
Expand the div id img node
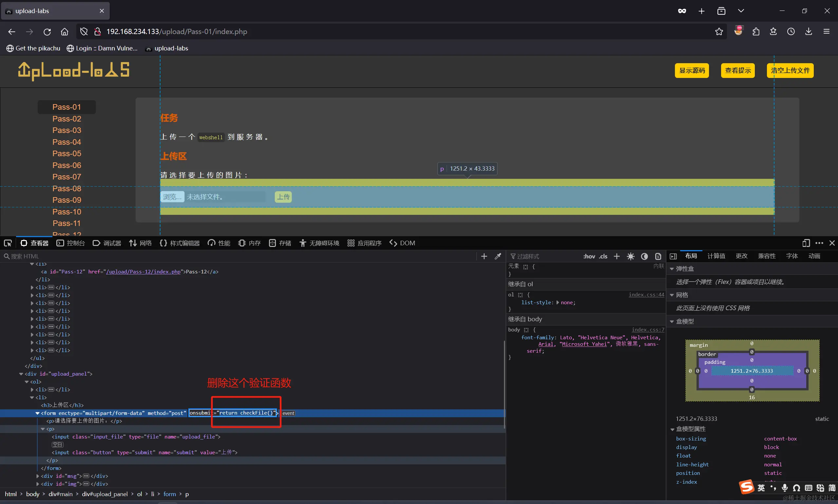37,484
